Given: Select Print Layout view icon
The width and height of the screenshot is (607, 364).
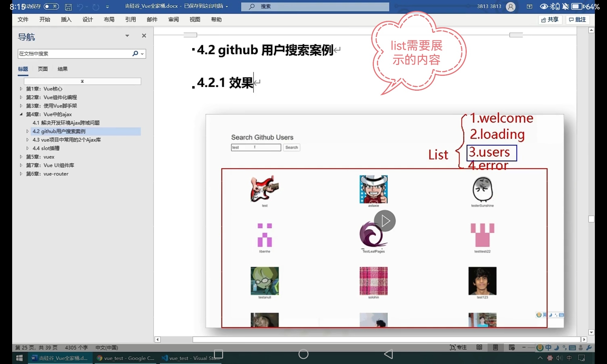Looking at the screenshot, I should click(495, 347).
